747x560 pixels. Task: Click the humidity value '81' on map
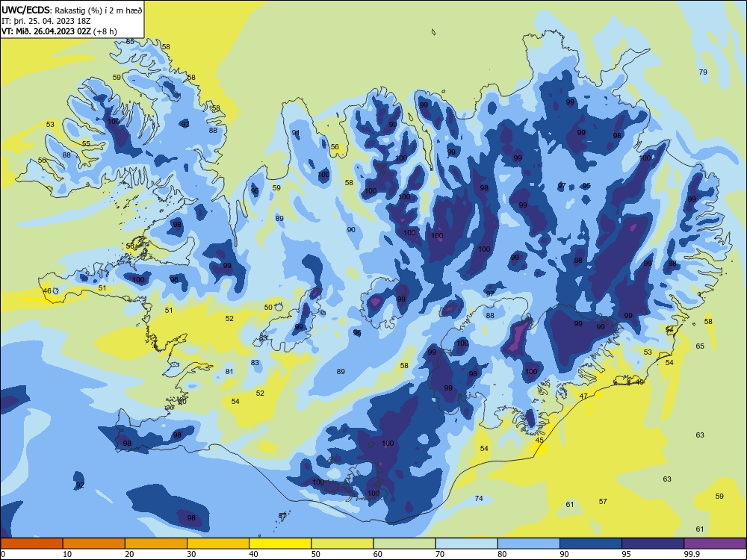point(229,371)
